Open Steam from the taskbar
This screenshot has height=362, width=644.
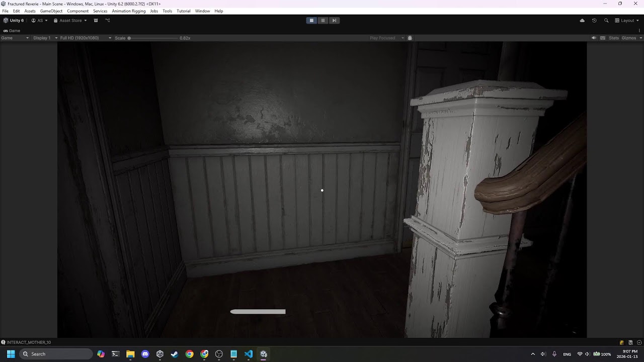[175, 354]
